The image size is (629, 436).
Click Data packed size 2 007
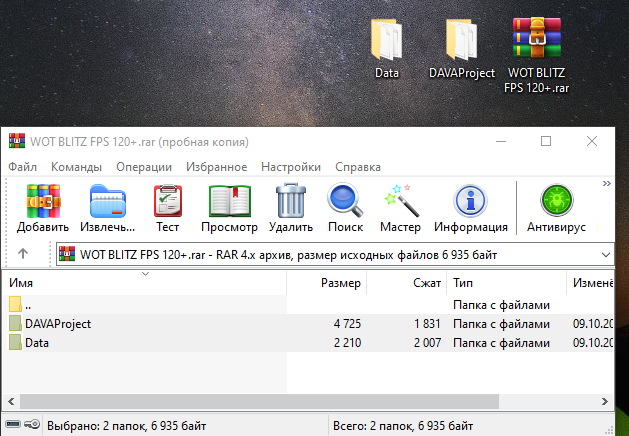[428, 343]
